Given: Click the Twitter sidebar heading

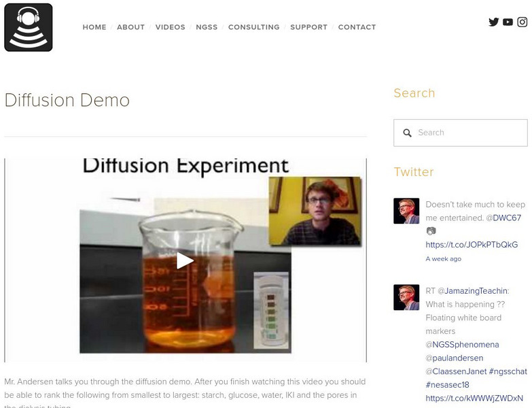Looking at the screenshot, I should point(414,172).
